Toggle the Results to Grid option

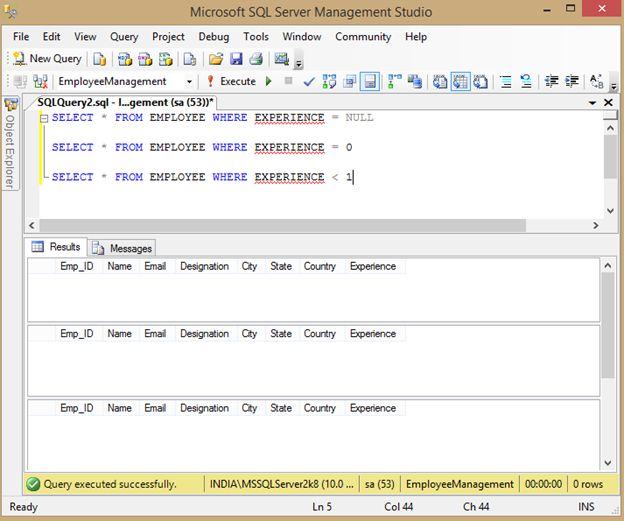tap(460, 81)
